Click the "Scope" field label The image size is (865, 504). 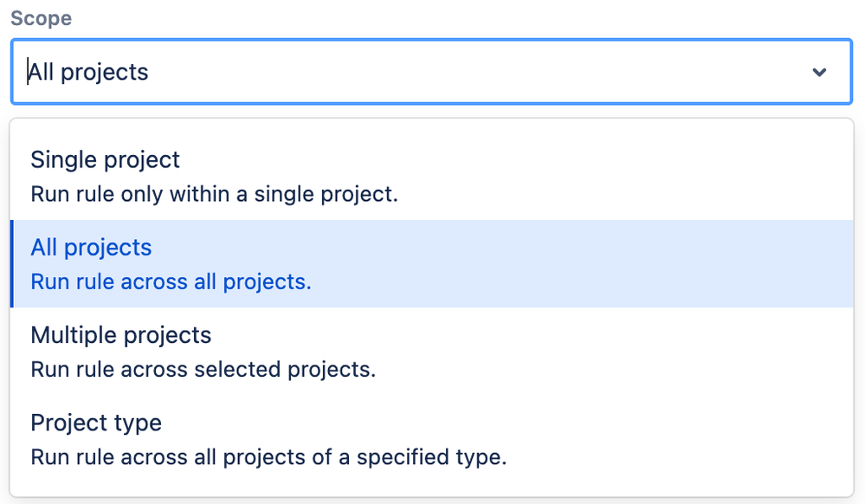click(42, 18)
